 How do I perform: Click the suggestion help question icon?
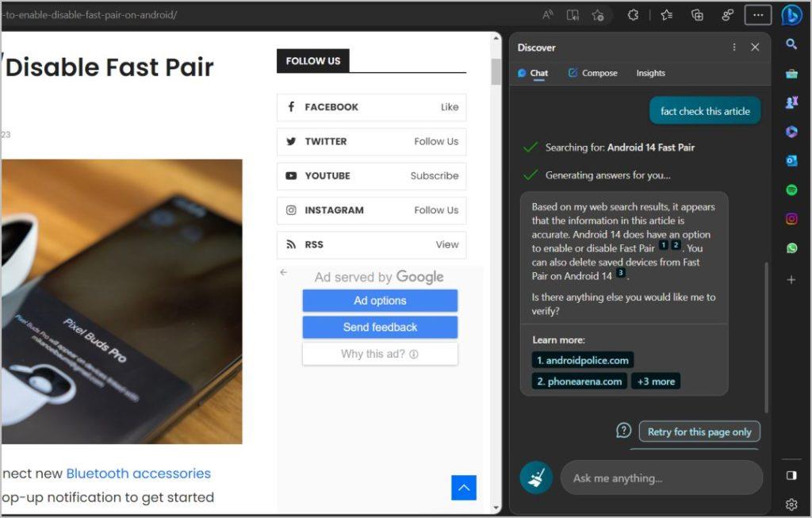[623, 431]
